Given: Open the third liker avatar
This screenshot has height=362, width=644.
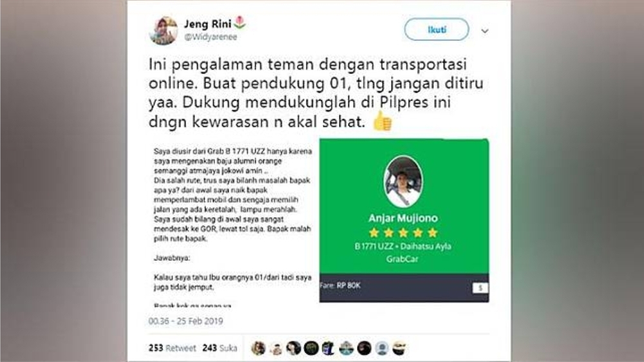Looking at the screenshot, I should coord(294,348).
